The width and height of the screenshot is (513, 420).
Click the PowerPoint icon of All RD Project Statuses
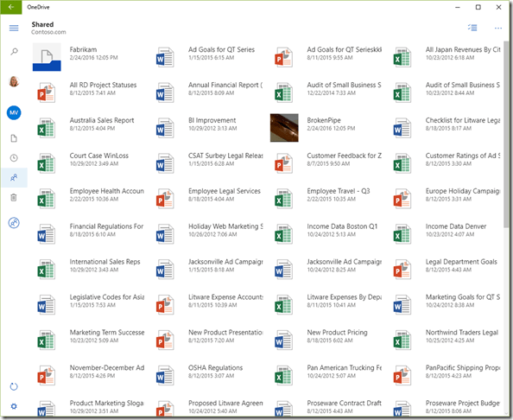pos(46,92)
